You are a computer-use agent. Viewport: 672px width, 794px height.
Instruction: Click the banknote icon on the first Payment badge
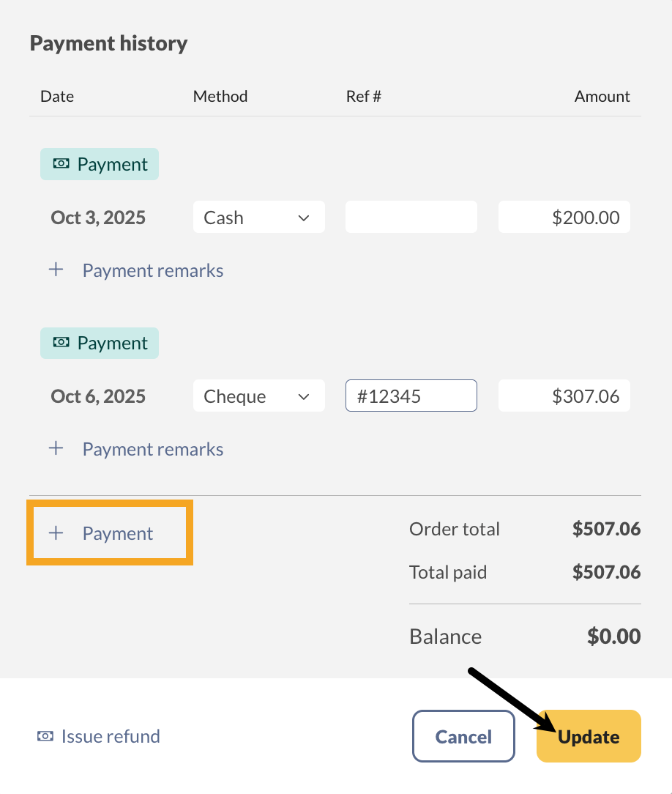(x=62, y=163)
